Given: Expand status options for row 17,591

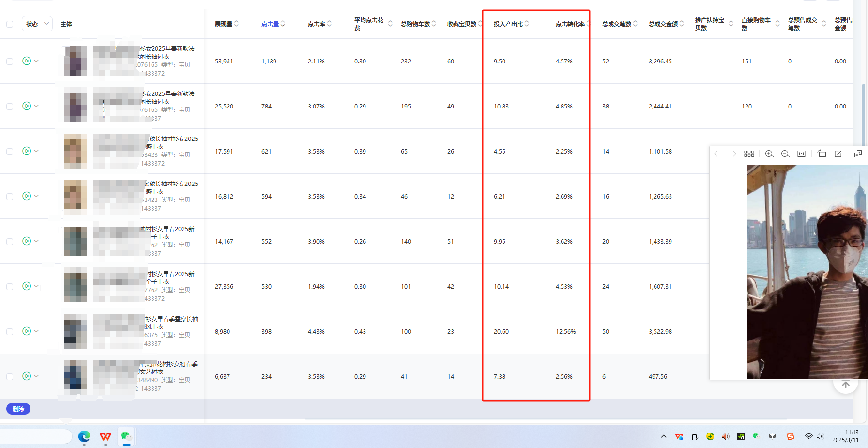Looking at the screenshot, I should coord(36,151).
